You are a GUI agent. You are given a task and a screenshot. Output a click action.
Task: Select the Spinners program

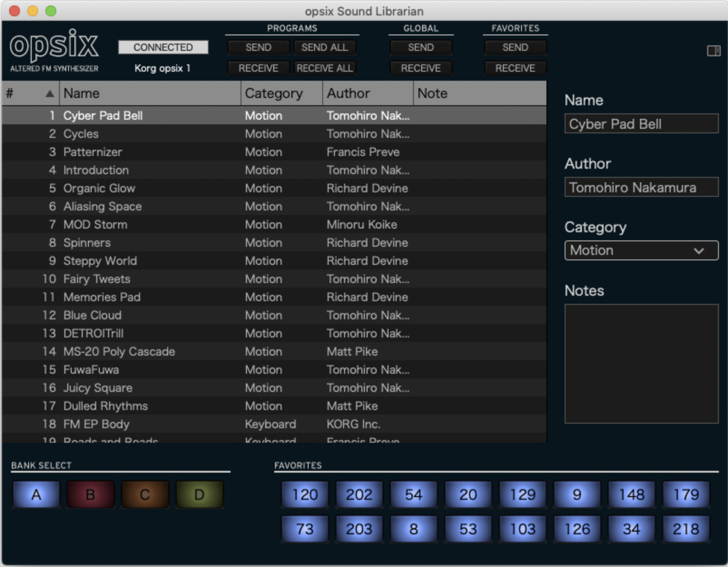pyautogui.click(x=274, y=243)
